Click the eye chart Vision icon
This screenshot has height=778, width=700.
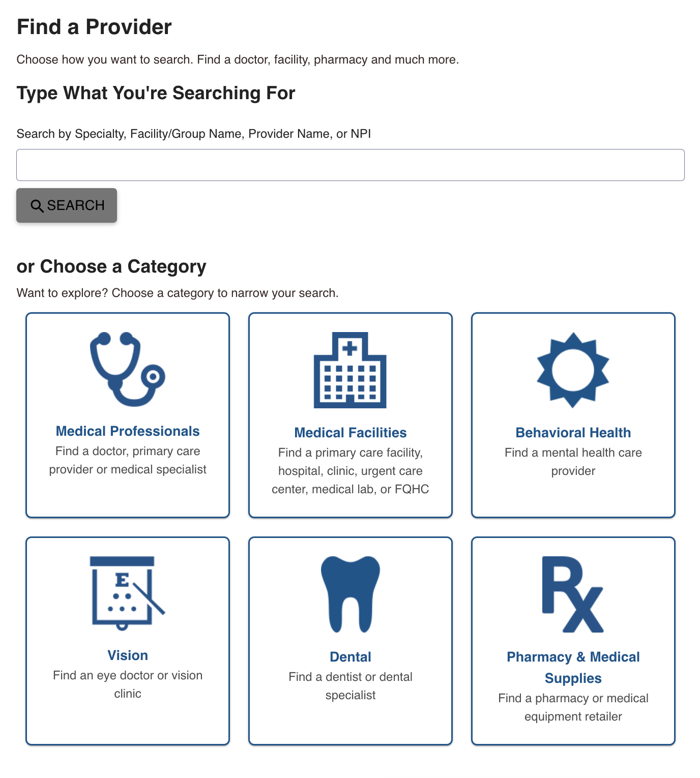[x=127, y=593]
